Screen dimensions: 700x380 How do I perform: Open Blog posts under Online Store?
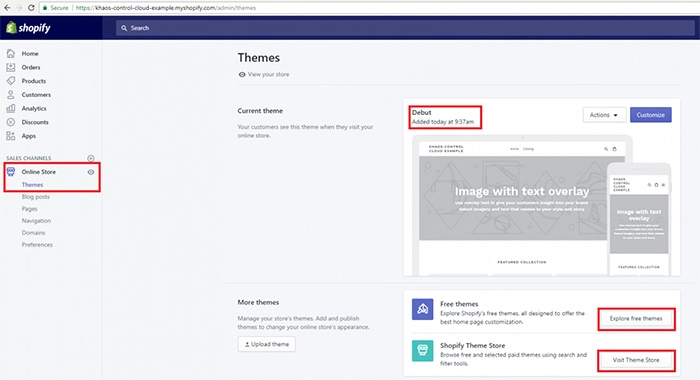(36, 196)
